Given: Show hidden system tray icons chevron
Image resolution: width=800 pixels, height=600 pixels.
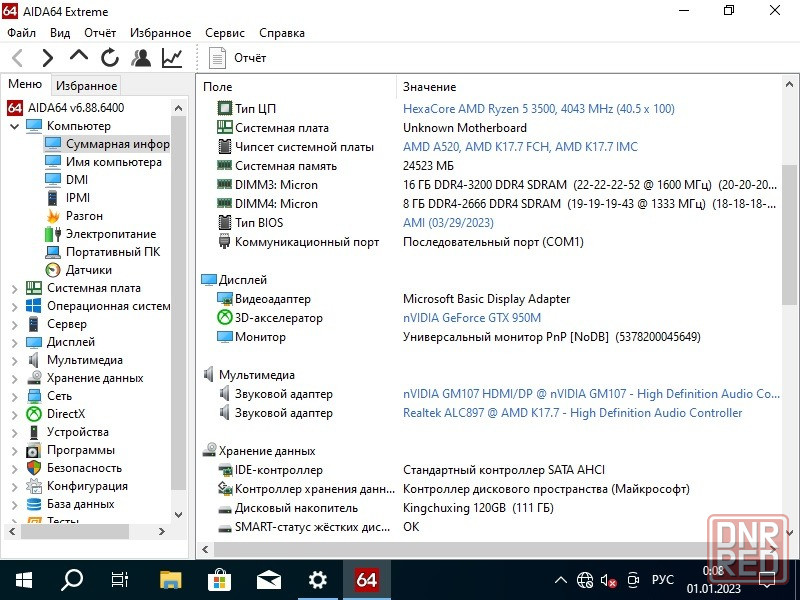Looking at the screenshot, I should click(x=561, y=580).
